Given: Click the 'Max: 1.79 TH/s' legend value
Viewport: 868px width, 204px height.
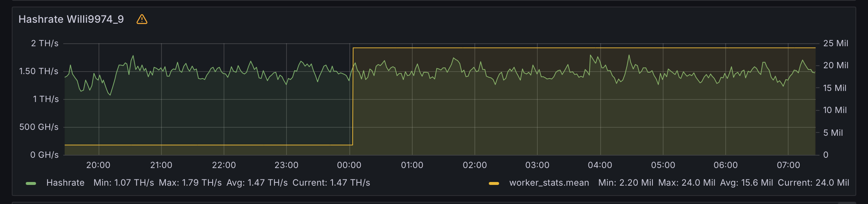Looking at the screenshot, I should pyautogui.click(x=190, y=183).
